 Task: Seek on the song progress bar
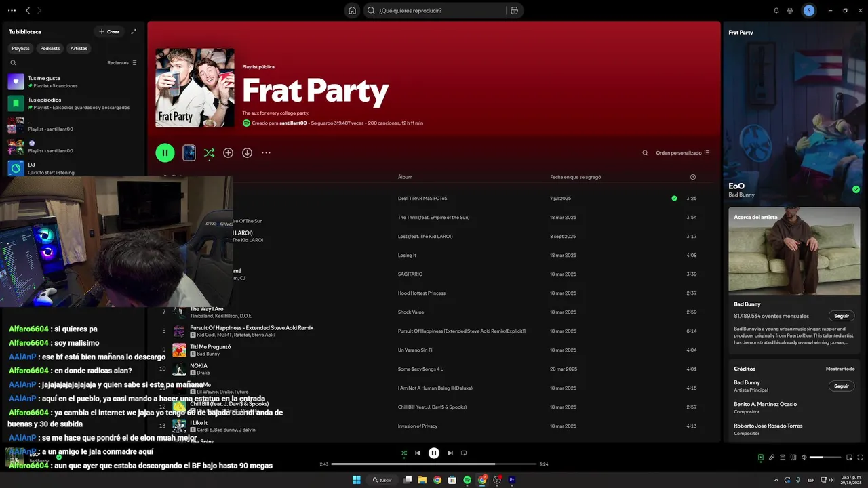[434, 464]
